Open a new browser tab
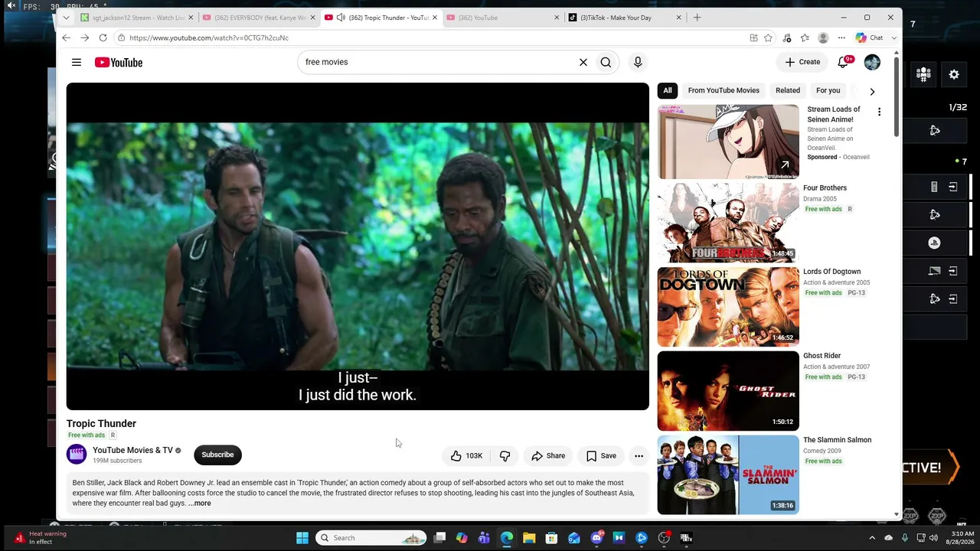Viewport: 980px width, 551px height. [x=697, y=18]
